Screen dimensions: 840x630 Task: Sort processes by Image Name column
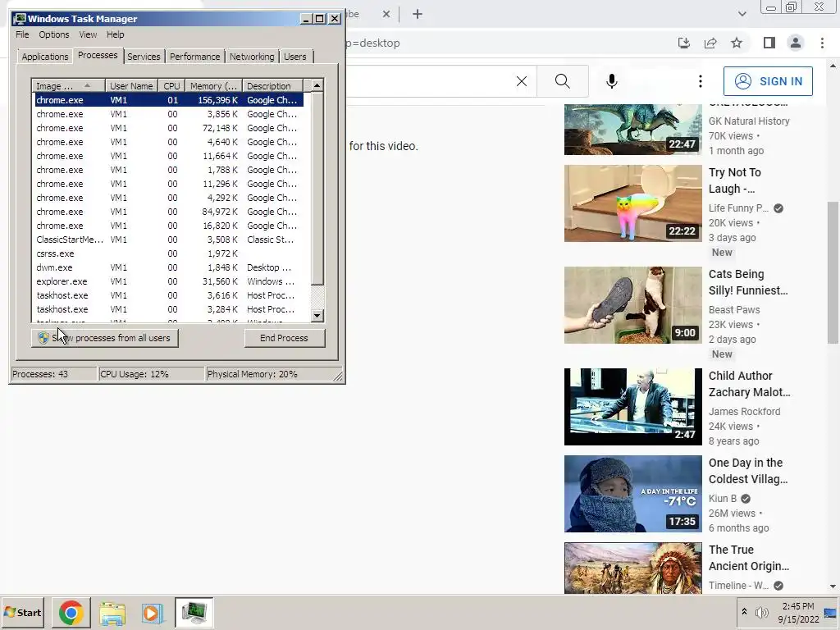tap(68, 85)
